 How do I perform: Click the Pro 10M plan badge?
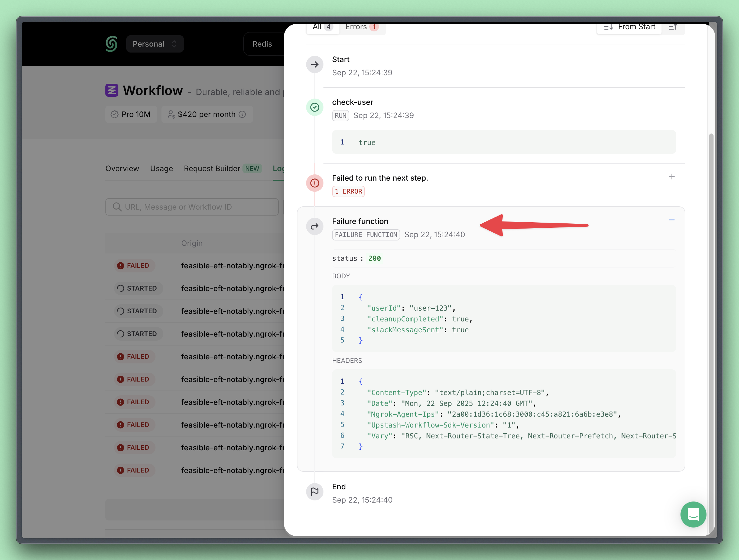[131, 115]
